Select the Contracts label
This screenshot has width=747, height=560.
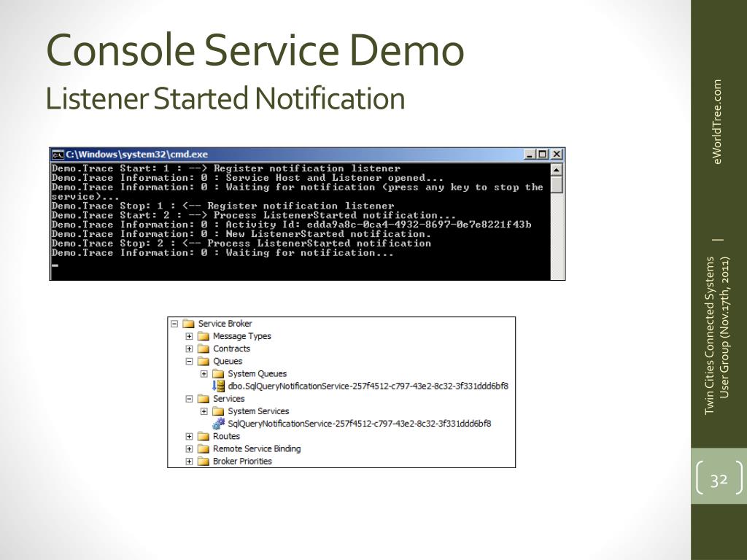point(231,349)
